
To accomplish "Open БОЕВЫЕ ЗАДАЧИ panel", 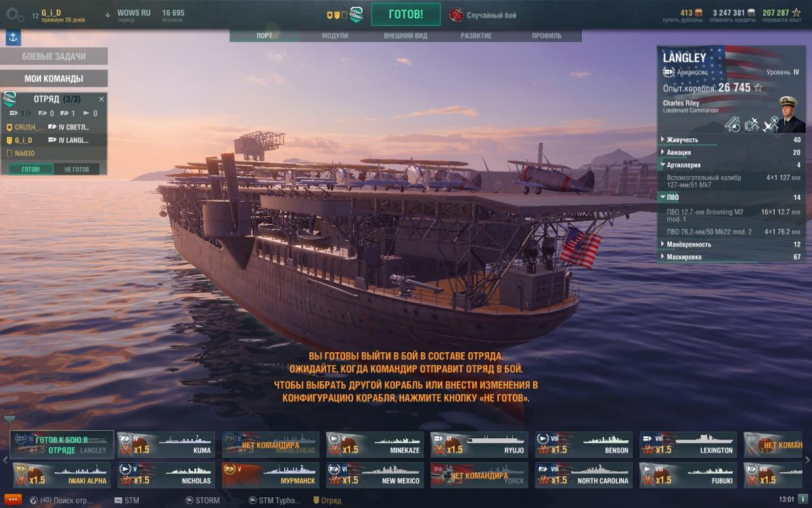I will tap(54, 56).
